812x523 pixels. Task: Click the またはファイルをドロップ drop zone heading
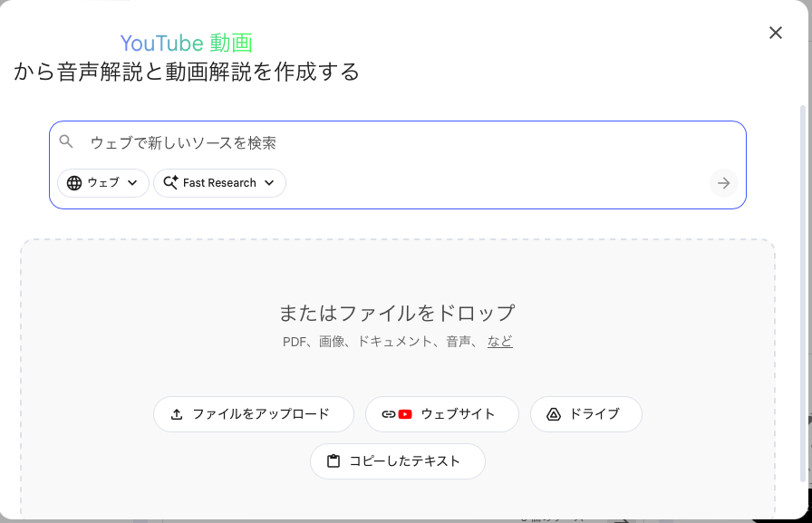397,314
